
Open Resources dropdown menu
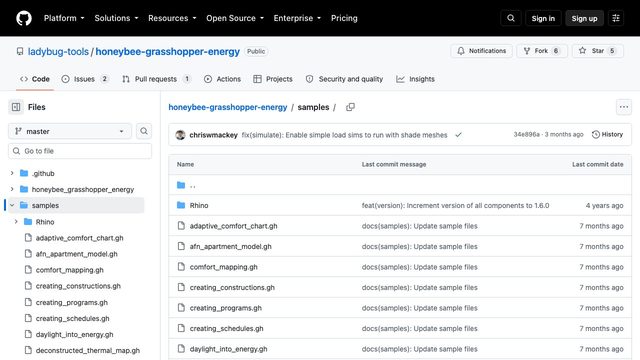(x=172, y=18)
